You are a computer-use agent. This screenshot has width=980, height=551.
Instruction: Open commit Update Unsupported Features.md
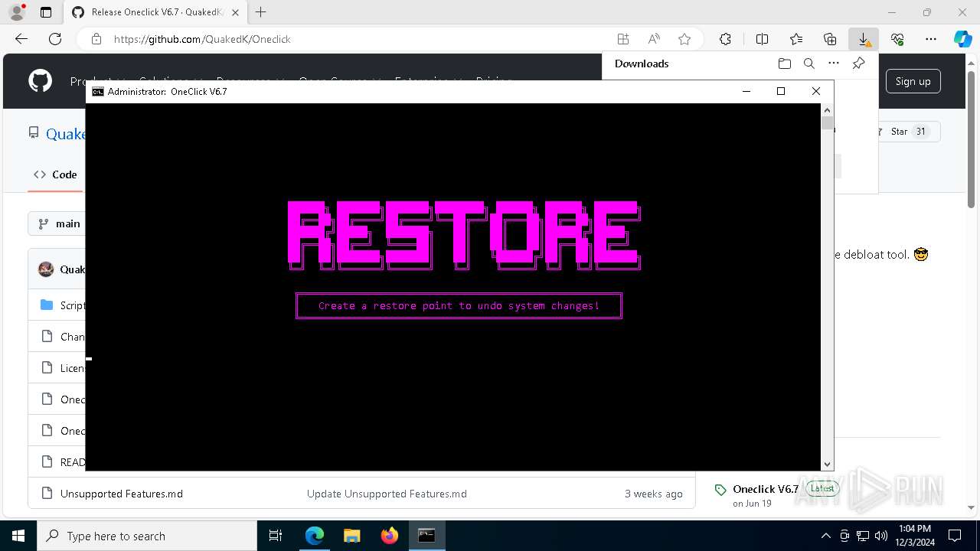tap(387, 494)
